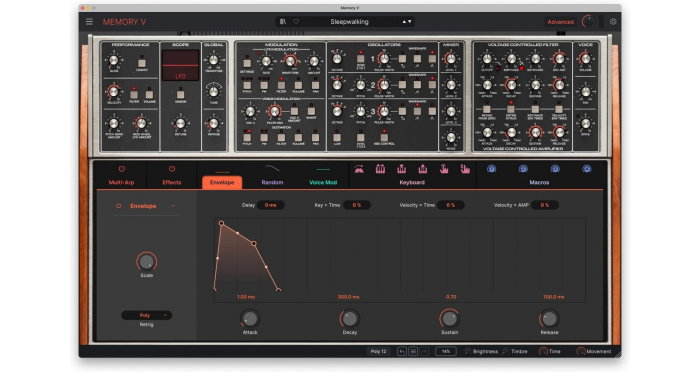Step to the previous preset with up arrow
Screen dimensions: 700x372
click(404, 21)
